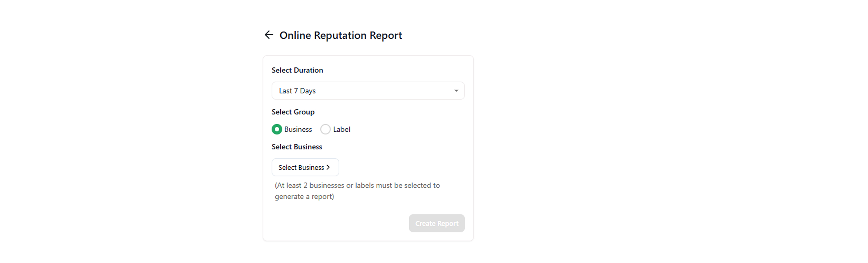Click the 'At least 2 businesses' hint text

point(357,185)
